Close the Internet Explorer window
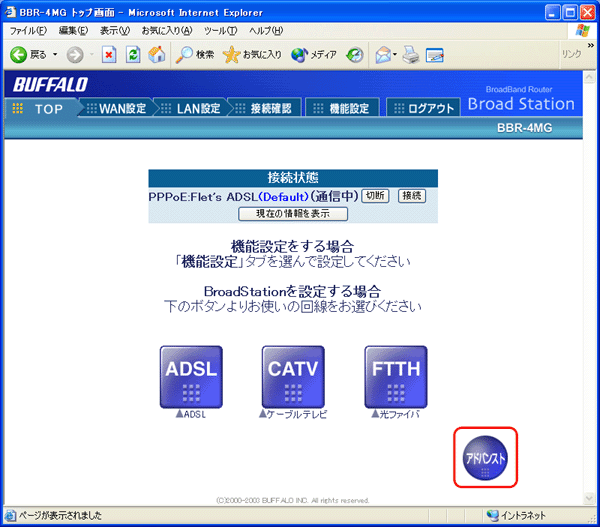Viewport: 600px width, 527px height. click(x=587, y=13)
